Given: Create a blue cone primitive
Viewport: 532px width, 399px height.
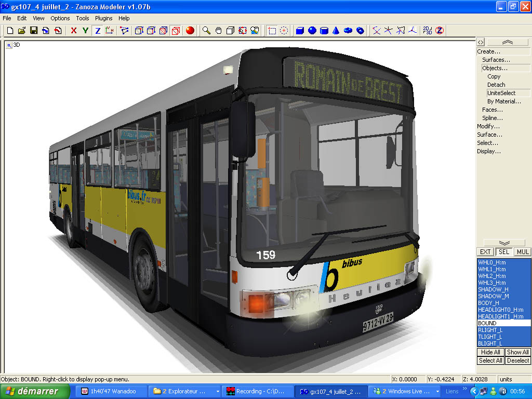Looking at the screenshot, I should [x=336, y=31].
